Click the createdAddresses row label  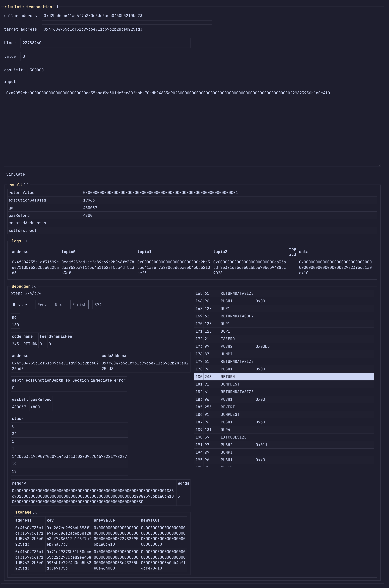[x=45, y=223]
